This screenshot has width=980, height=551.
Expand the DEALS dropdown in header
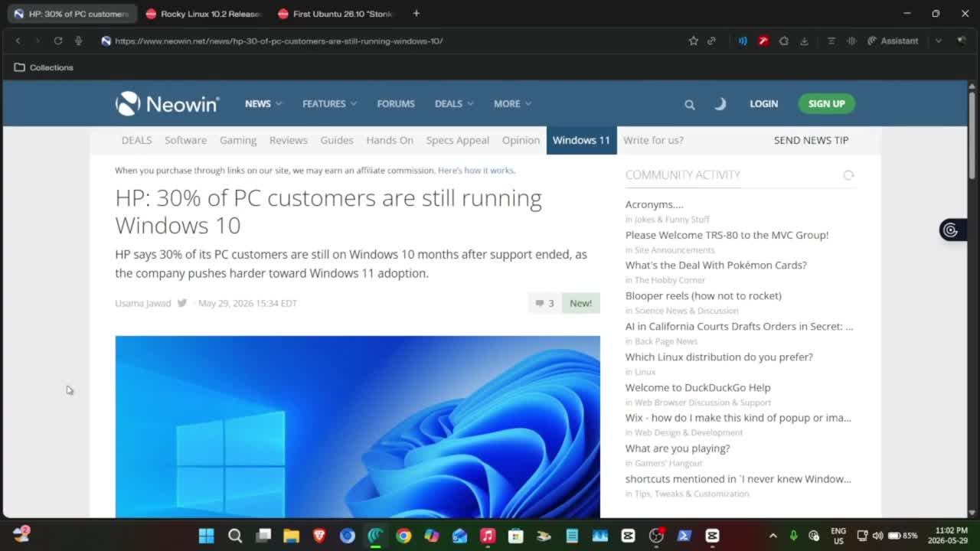coord(454,103)
